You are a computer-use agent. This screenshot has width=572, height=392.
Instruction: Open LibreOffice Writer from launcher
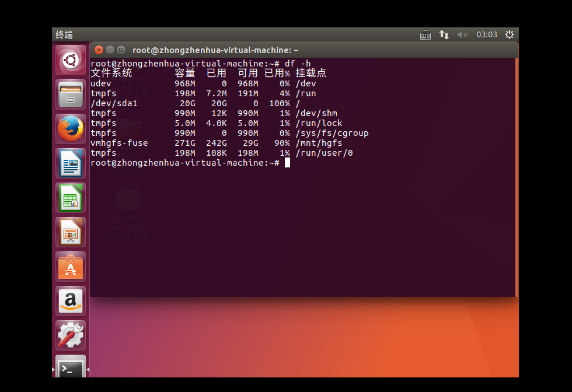tap(71, 163)
